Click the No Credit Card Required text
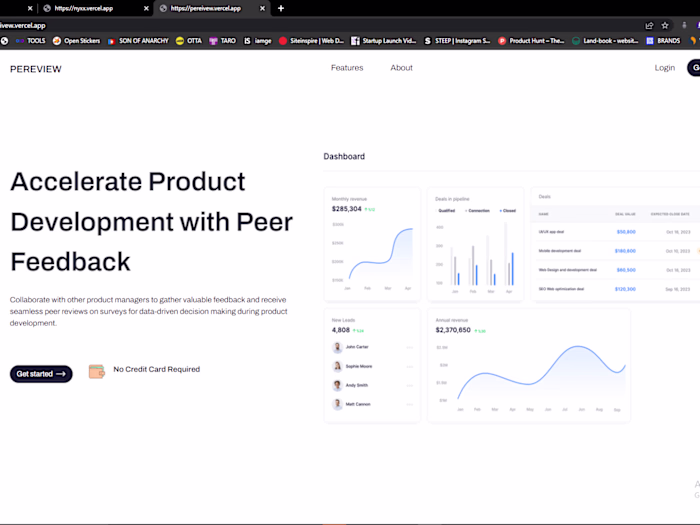The width and height of the screenshot is (700, 525). (x=157, y=369)
